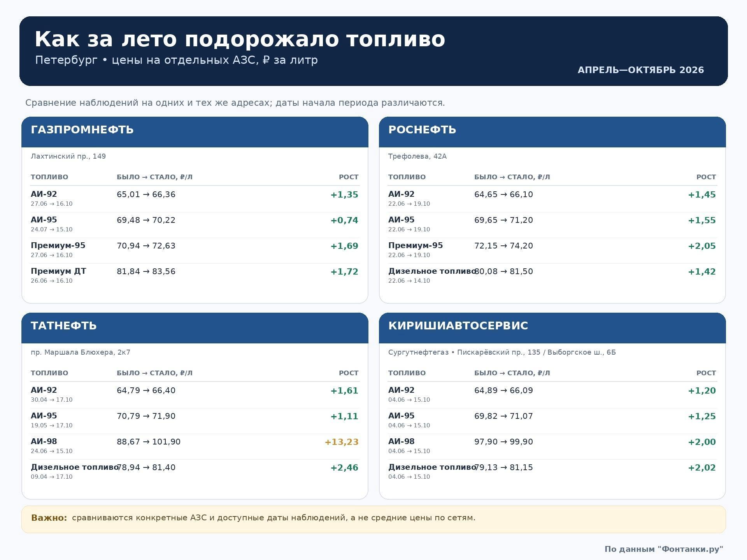Select the КИРИШИАВТОСЕРВИС card header
This screenshot has height=560, width=747.
tap(552, 328)
